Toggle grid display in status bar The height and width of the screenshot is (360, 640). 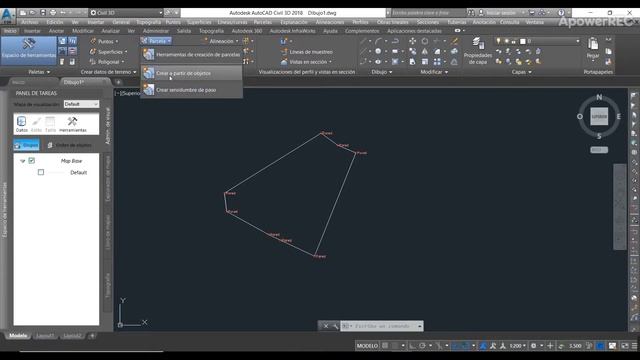385,346
